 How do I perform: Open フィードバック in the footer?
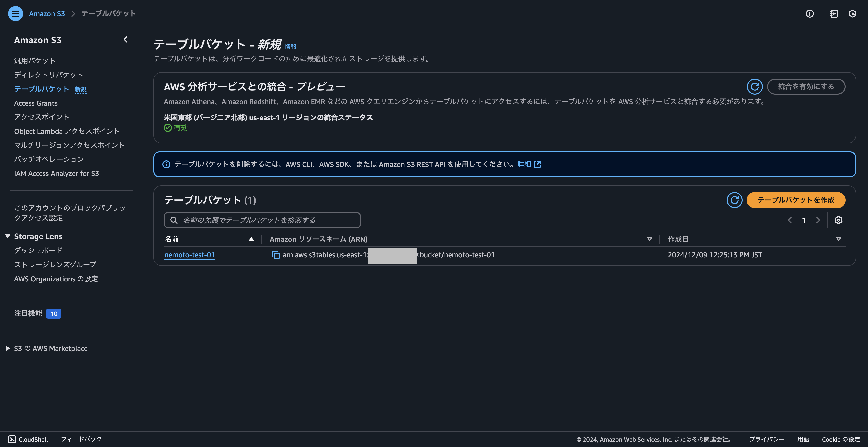(81, 439)
